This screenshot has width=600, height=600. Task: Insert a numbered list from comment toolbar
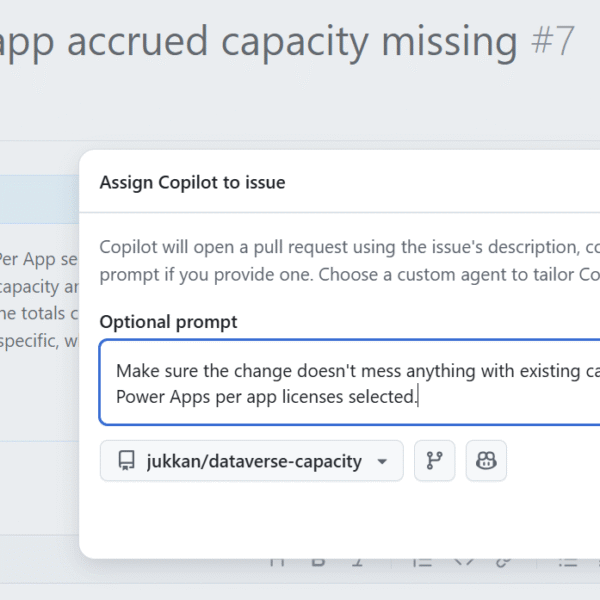point(424,561)
